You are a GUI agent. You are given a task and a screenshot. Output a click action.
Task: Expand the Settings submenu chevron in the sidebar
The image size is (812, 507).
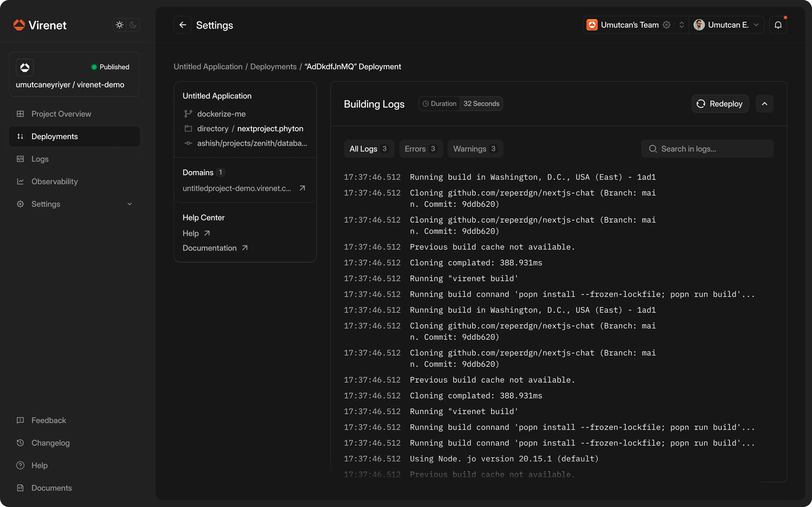tap(129, 204)
